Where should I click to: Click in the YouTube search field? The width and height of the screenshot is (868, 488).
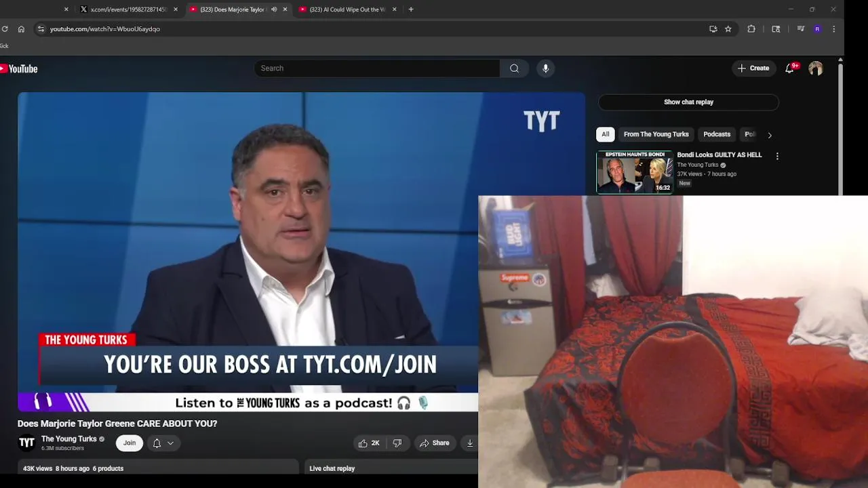[x=377, y=68]
